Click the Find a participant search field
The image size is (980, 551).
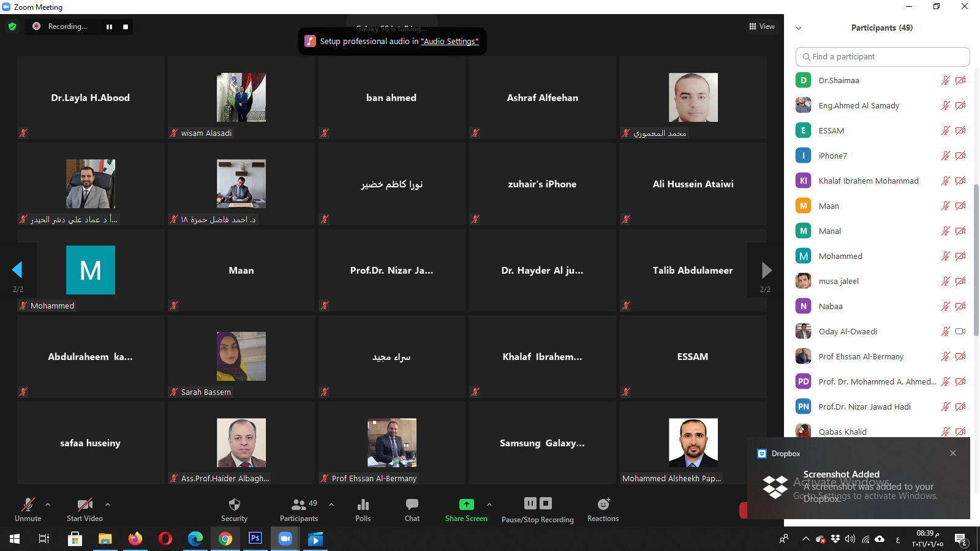(x=882, y=57)
